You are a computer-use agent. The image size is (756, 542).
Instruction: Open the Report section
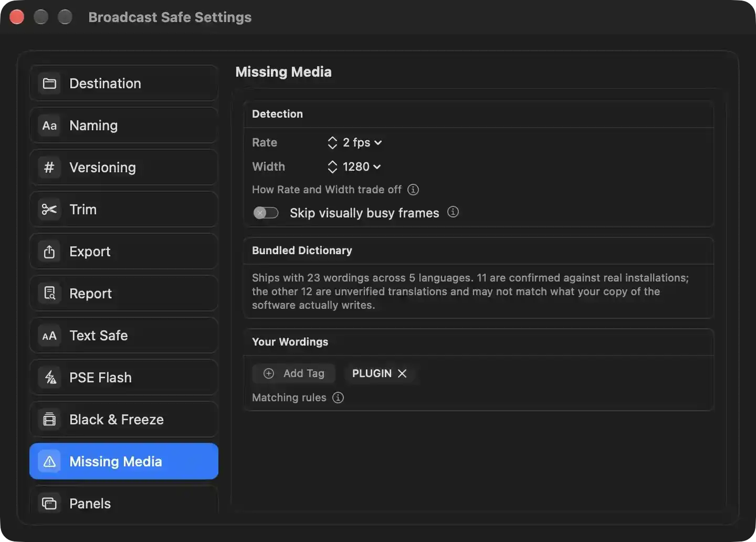[x=124, y=294]
